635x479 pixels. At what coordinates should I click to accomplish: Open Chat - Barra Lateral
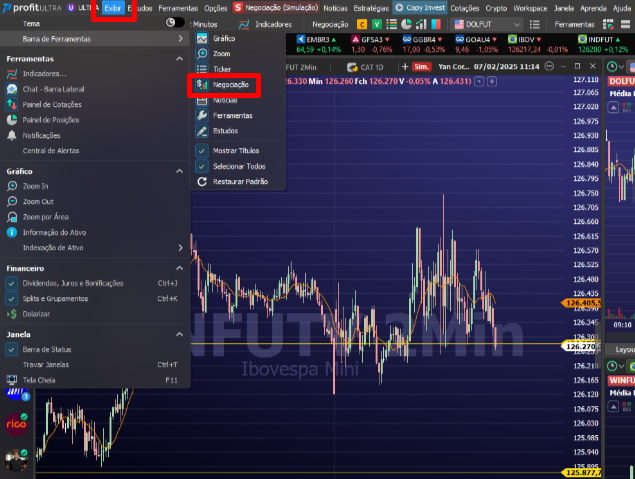[53, 89]
